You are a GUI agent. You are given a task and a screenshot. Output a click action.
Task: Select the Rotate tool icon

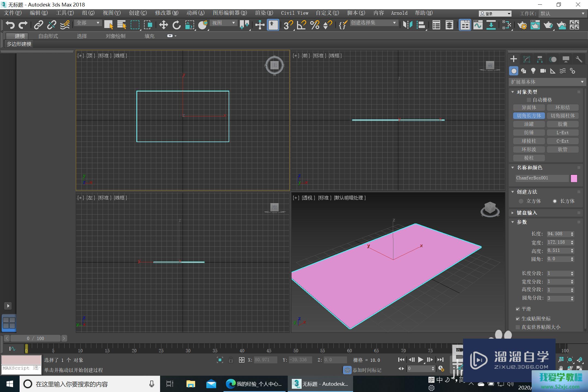pos(176,25)
